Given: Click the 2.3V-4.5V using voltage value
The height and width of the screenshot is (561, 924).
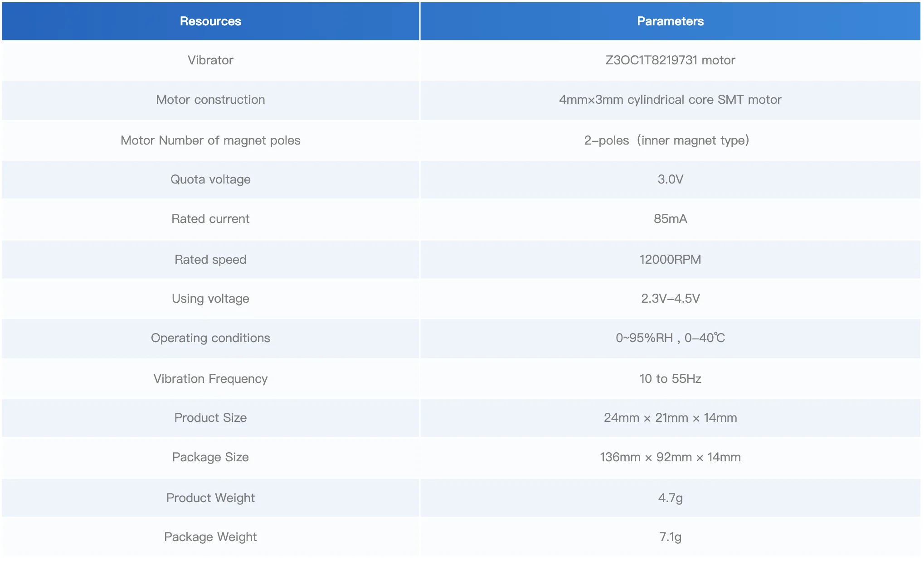Looking at the screenshot, I should pos(670,299).
